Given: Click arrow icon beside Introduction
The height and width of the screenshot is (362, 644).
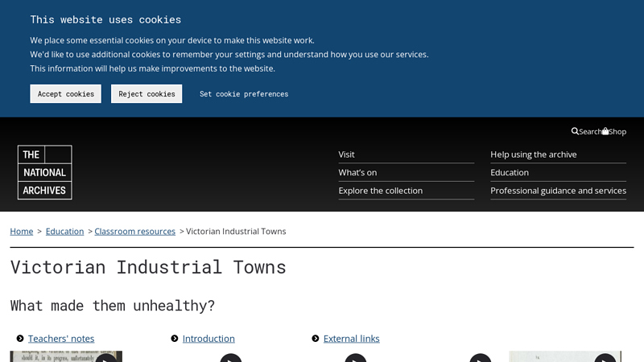Looking at the screenshot, I should (x=174, y=339).
